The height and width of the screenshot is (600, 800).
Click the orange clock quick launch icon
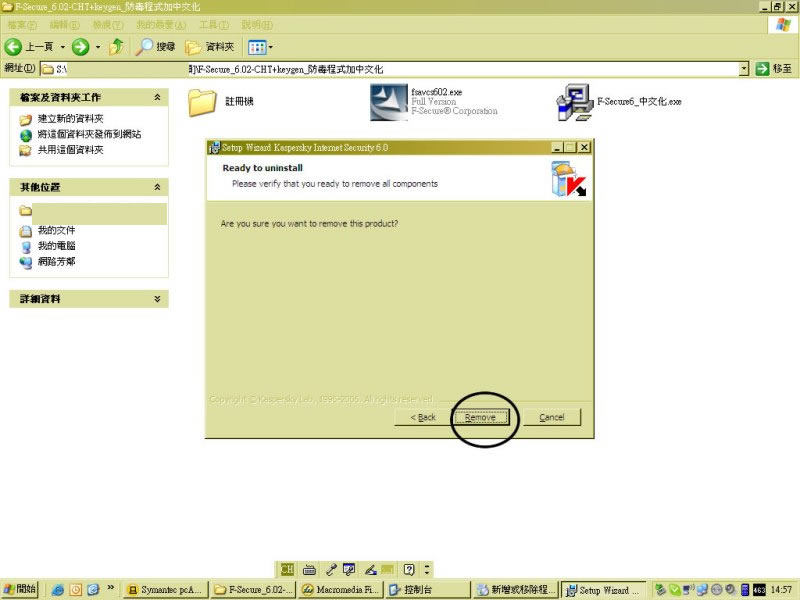click(76, 590)
